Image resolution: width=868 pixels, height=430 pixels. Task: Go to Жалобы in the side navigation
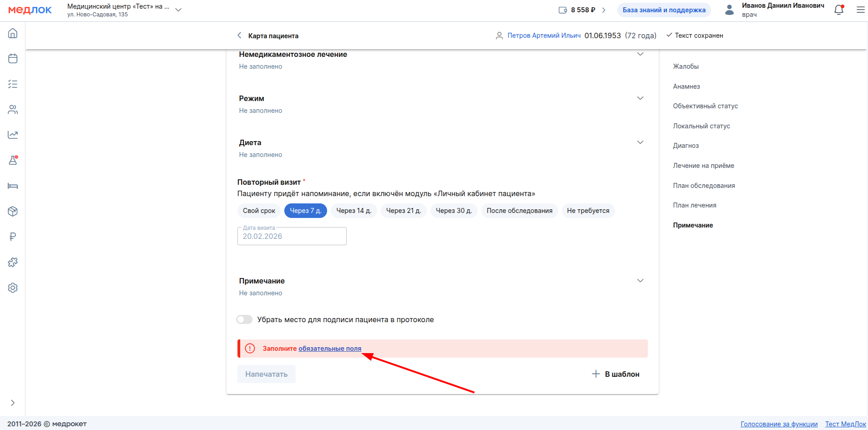[x=686, y=66]
